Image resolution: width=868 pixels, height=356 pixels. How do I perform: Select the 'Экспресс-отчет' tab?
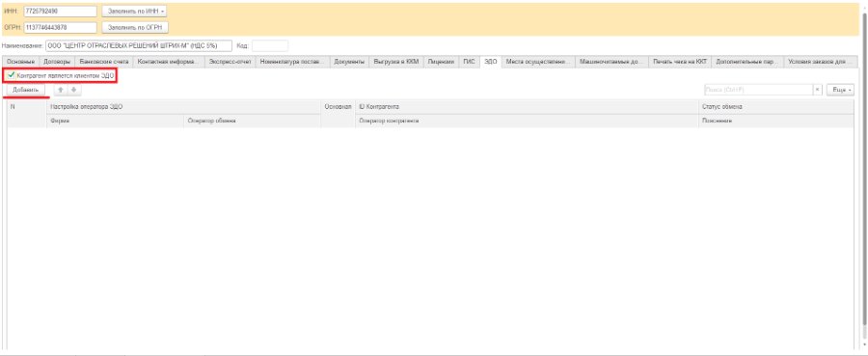[230, 62]
